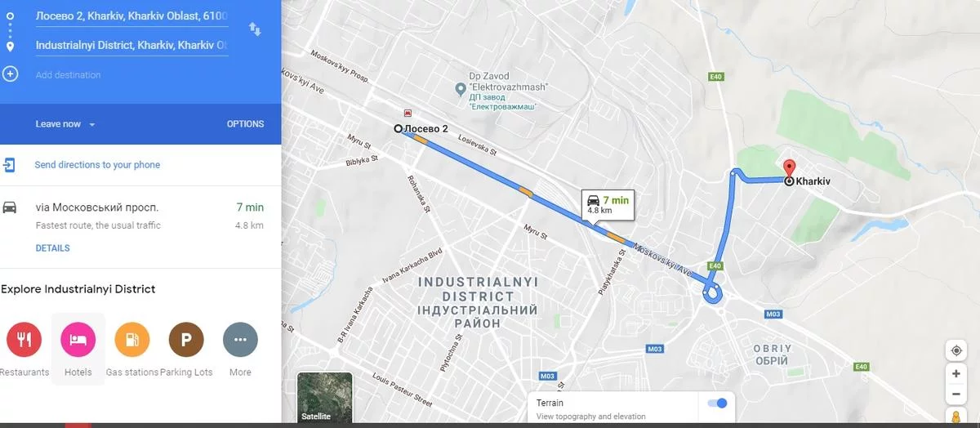
Task: Open the Leave now dropdown
Action: coord(65,124)
